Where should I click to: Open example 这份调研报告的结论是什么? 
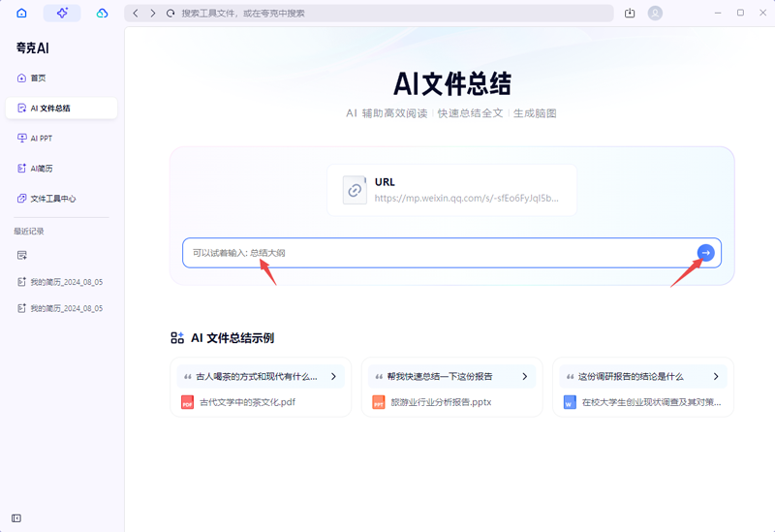[x=643, y=377]
